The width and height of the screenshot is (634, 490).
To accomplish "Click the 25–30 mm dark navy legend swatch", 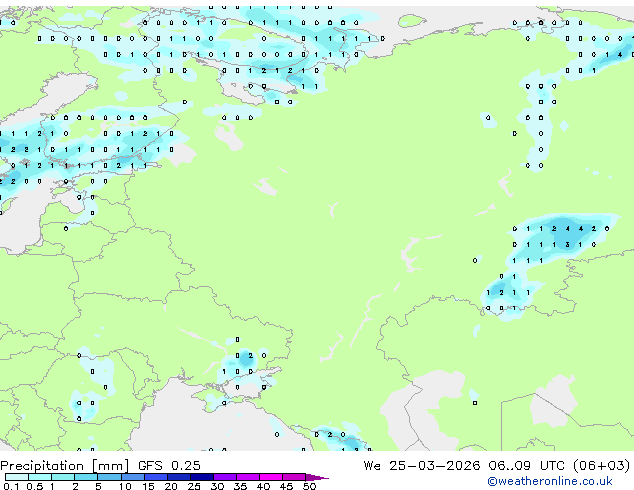I will pos(202,477).
